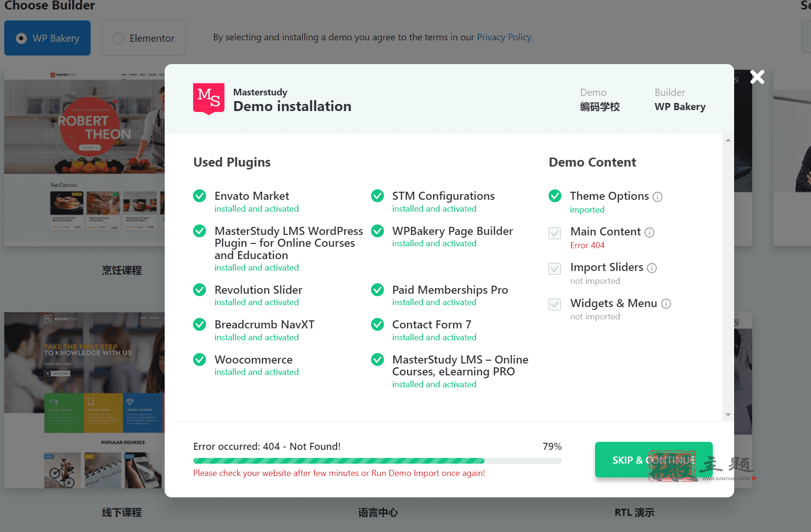811x532 pixels.
Task: Click the scrollbar up arrow in popup
Action: pyautogui.click(x=728, y=140)
